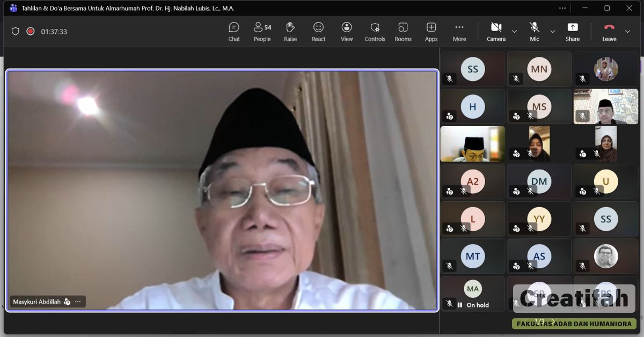Click the shield meeting security icon

tap(16, 32)
